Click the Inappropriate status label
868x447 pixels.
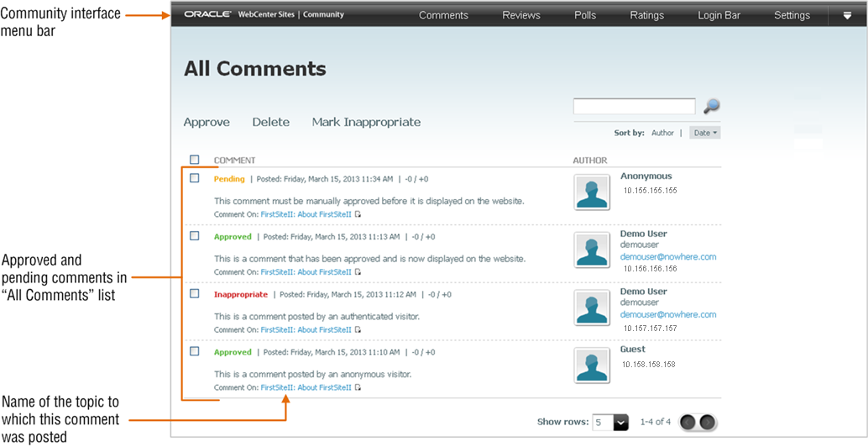pos(241,295)
